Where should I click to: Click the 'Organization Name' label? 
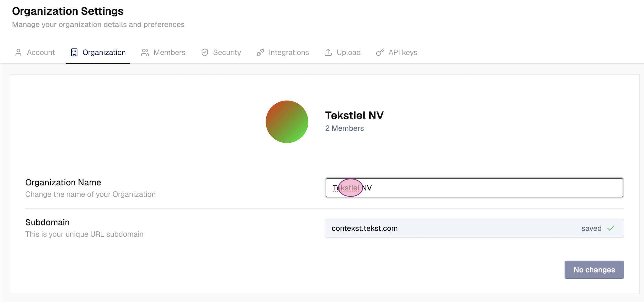coord(63,182)
